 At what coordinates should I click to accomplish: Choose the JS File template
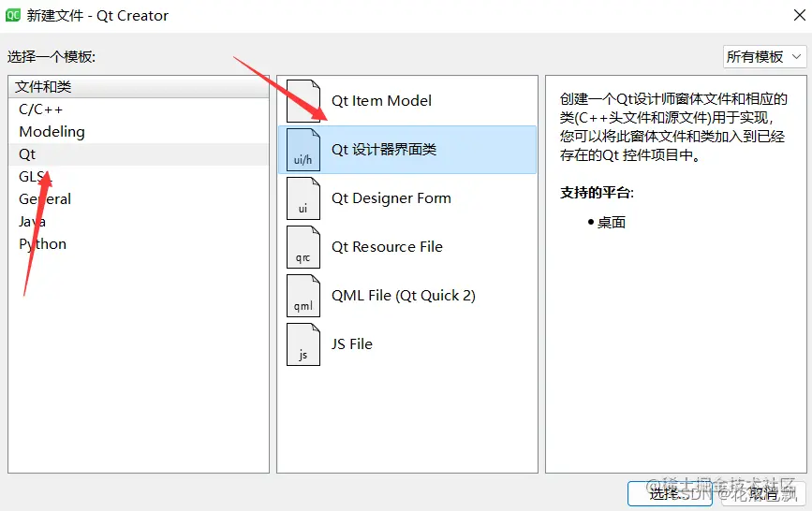coord(407,344)
